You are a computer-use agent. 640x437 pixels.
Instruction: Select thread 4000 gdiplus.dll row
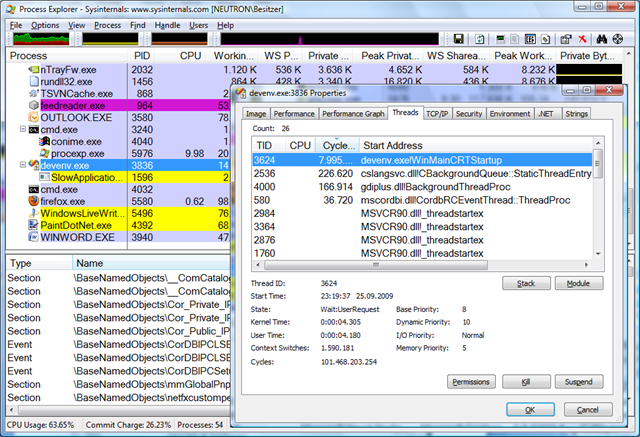pos(422,187)
